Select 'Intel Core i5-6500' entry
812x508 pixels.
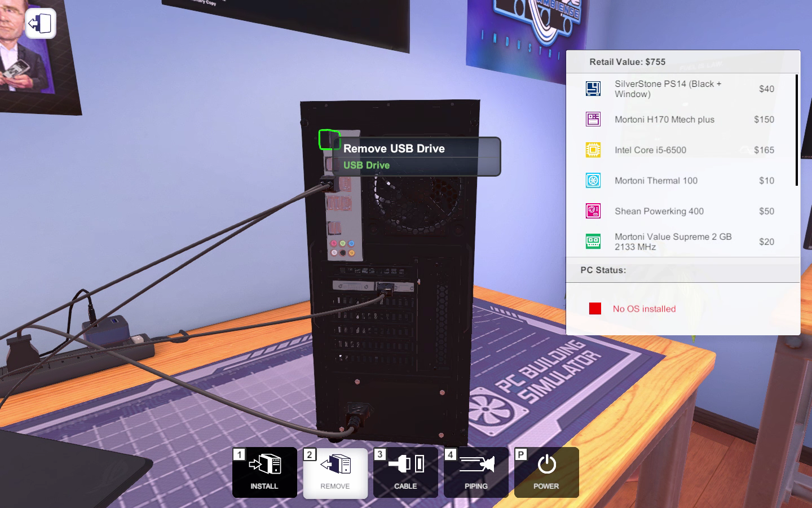click(x=681, y=150)
